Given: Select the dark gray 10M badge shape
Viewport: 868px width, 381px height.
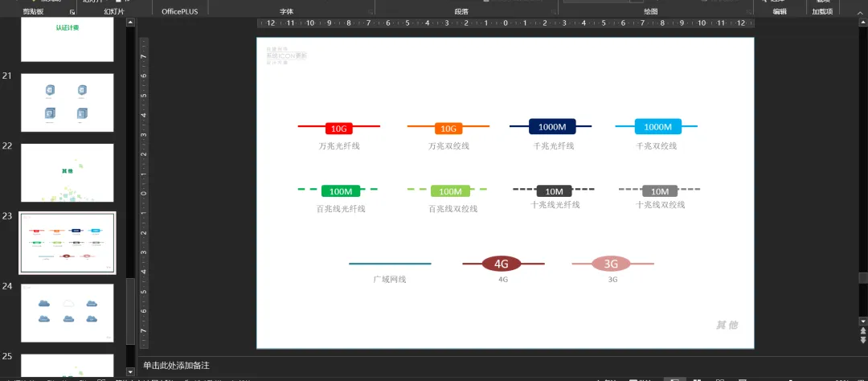Looking at the screenshot, I should 554,191.
